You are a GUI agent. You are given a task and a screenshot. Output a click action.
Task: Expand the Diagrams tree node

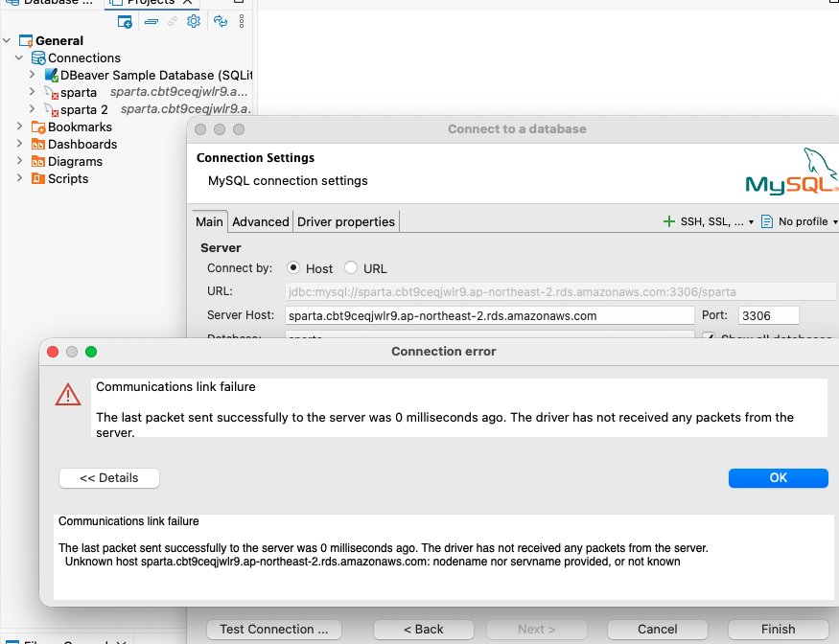tap(19, 160)
